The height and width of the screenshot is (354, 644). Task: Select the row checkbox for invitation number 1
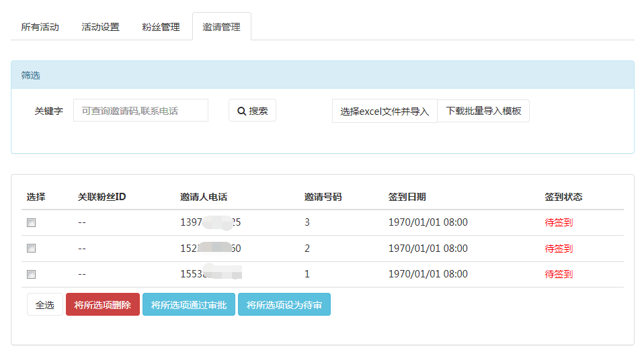click(x=31, y=274)
